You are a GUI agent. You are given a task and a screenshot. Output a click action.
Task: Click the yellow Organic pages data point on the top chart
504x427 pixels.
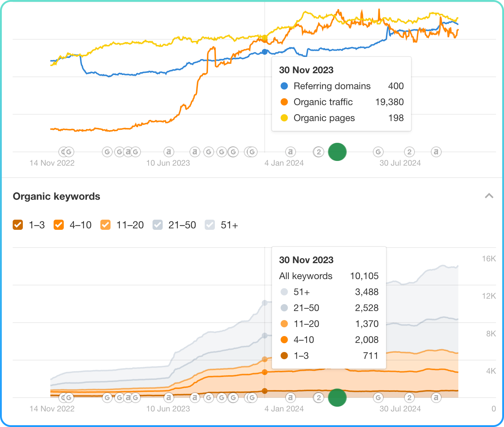pos(265,38)
